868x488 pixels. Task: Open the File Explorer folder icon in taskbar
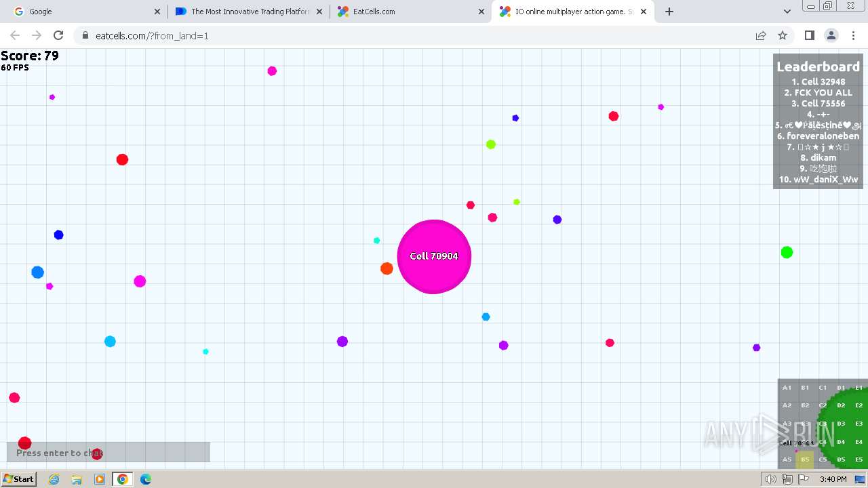coord(77,479)
